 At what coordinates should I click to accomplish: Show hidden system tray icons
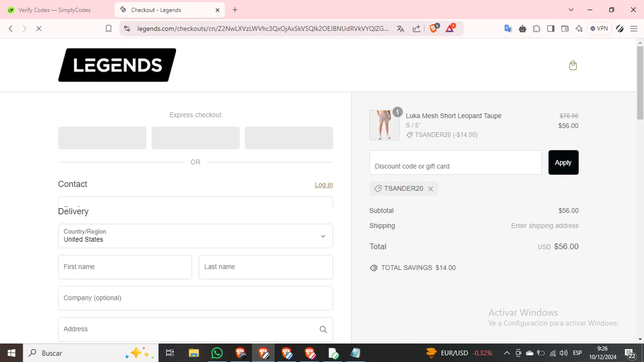[x=507, y=353]
